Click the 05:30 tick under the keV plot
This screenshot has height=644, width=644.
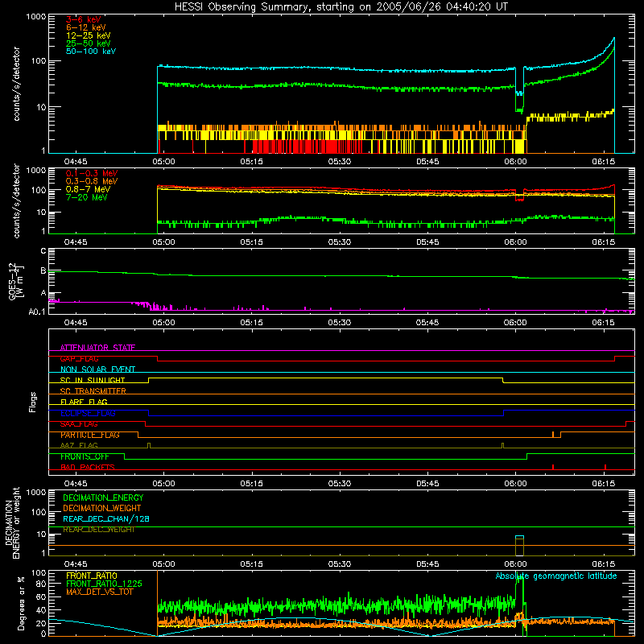point(340,162)
